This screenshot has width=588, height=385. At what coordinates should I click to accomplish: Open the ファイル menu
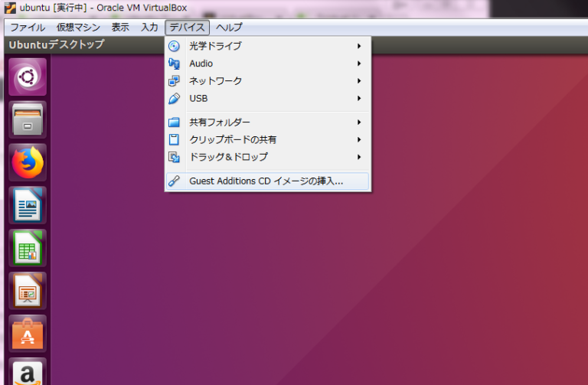tap(28, 27)
